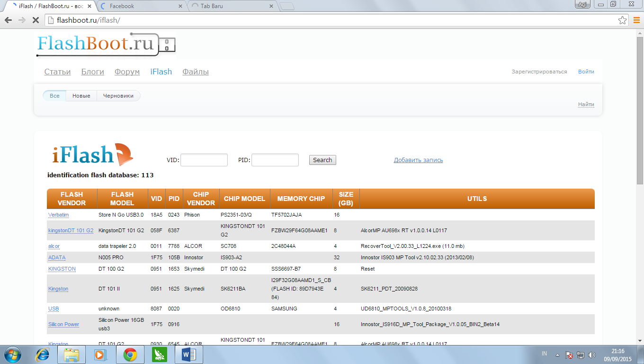Open Статьи navigation item
Screen dimensions: 644x364
click(x=58, y=72)
